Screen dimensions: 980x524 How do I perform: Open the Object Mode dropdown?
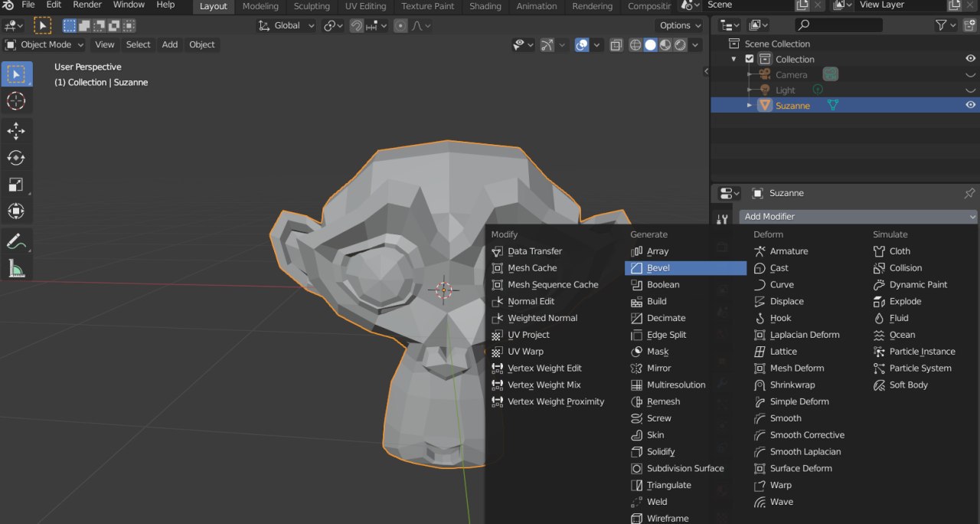(x=44, y=44)
